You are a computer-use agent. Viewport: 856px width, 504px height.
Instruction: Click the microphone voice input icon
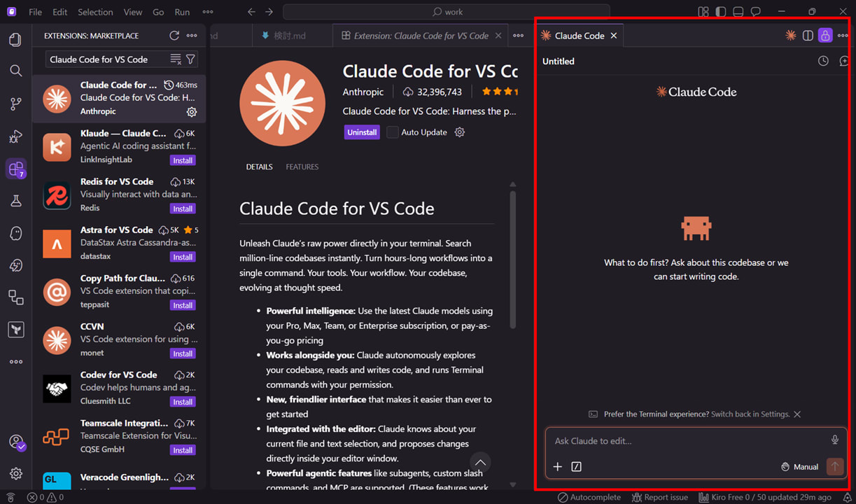[834, 440]
